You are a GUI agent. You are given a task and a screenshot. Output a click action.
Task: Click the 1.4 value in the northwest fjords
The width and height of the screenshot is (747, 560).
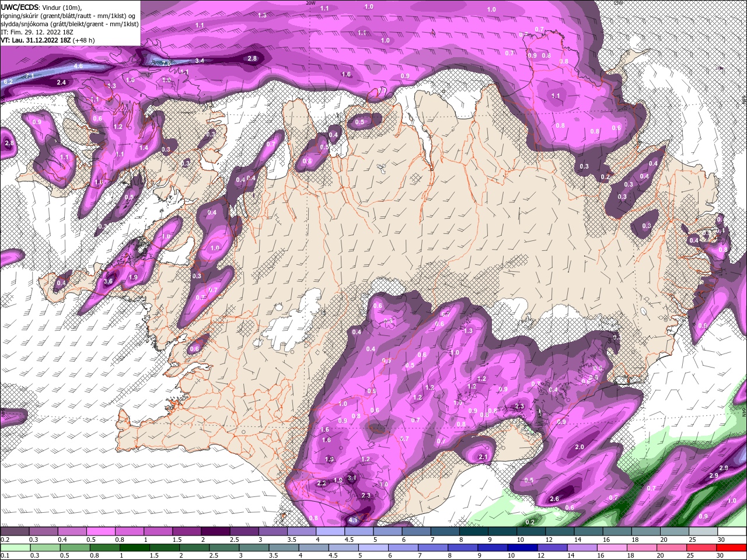pyautogui.click(x=144, y=148)
